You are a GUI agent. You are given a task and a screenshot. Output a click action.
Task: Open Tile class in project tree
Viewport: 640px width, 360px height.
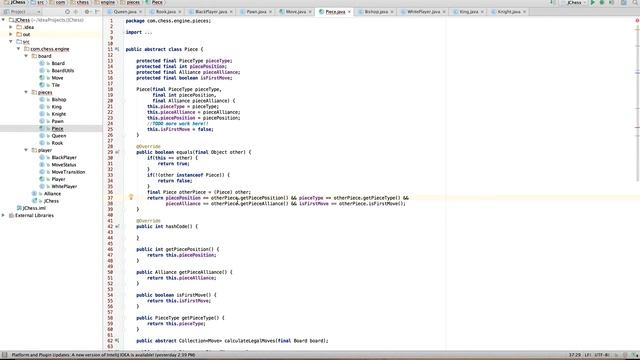[56, 85]
